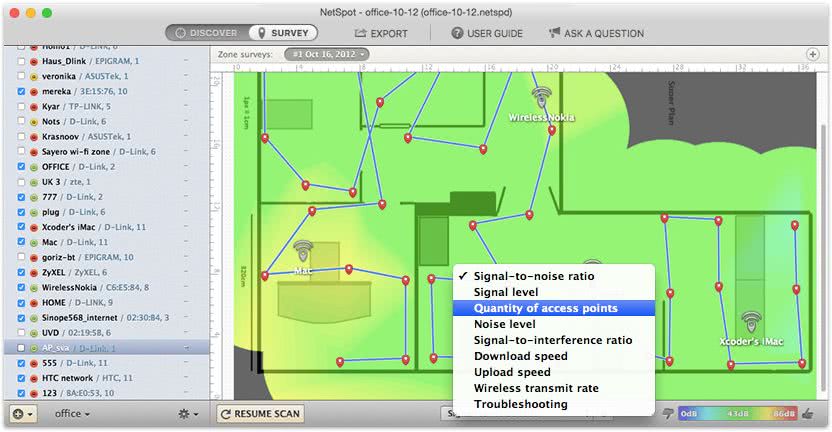Check the goriz-bt network checkbox
This screenshot has width=832, height=432.
click(x=21, y=257)
